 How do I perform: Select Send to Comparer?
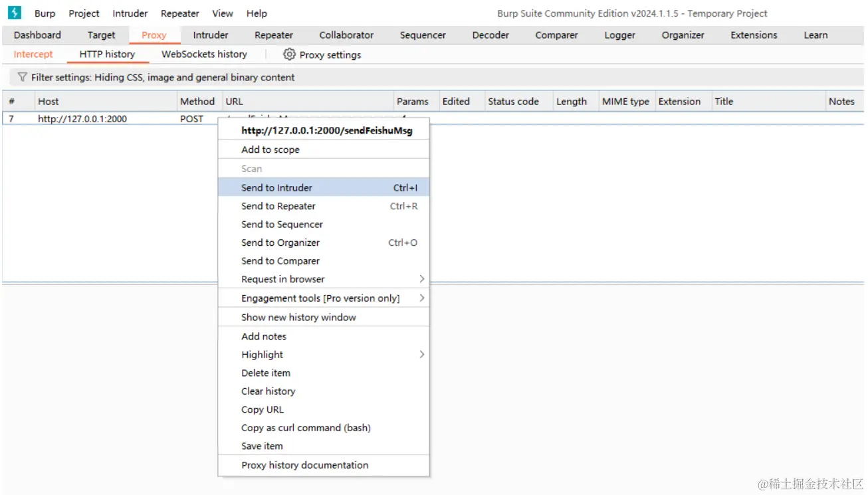324,261
